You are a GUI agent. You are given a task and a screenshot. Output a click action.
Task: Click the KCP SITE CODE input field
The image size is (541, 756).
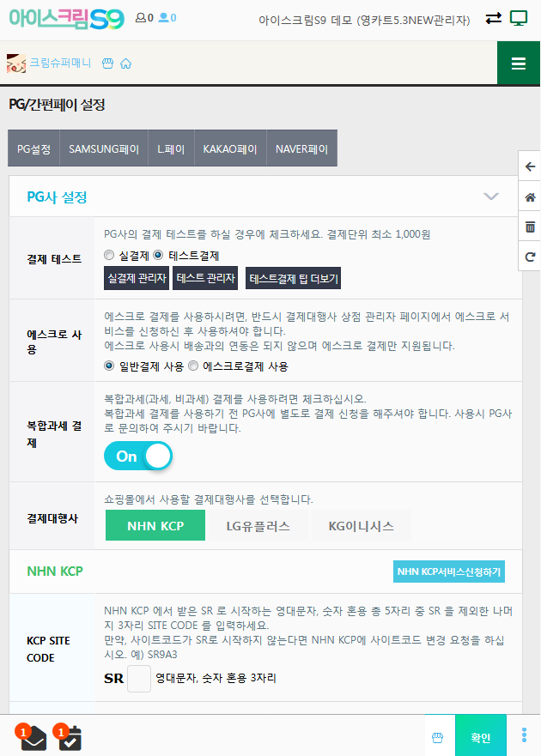[139, 679]
